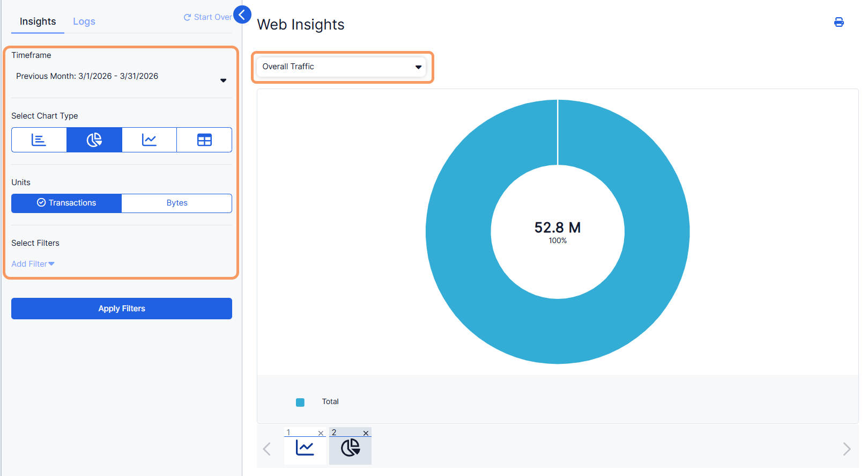Open the Overall Traffic dropdown

pos(342,67)
